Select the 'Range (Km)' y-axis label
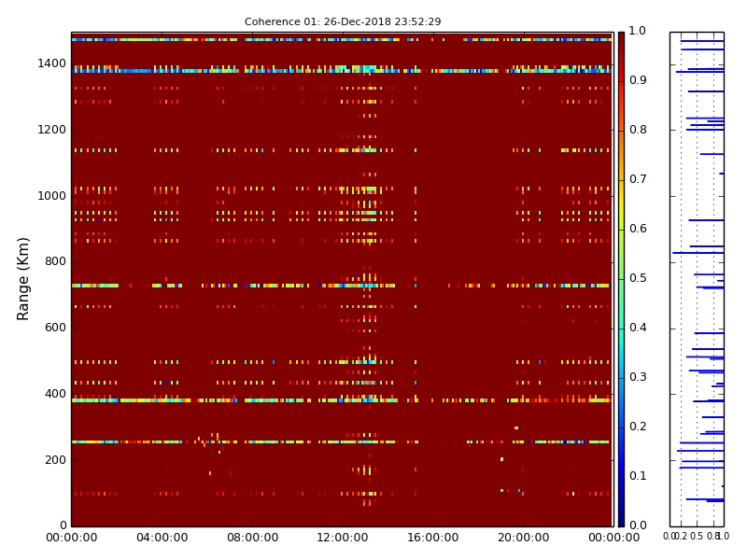Image resolution: width=747 pixels, height=560 pixels. click(22, 279)
